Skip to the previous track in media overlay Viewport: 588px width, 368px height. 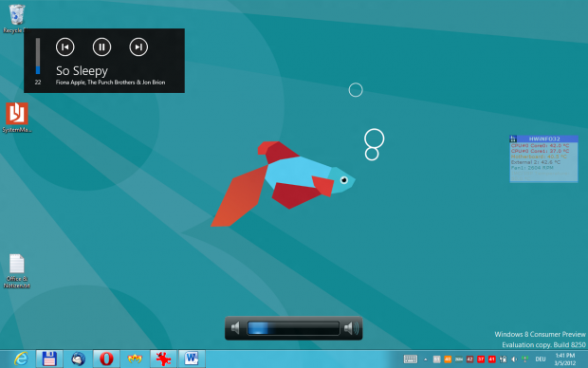[64, 46]
